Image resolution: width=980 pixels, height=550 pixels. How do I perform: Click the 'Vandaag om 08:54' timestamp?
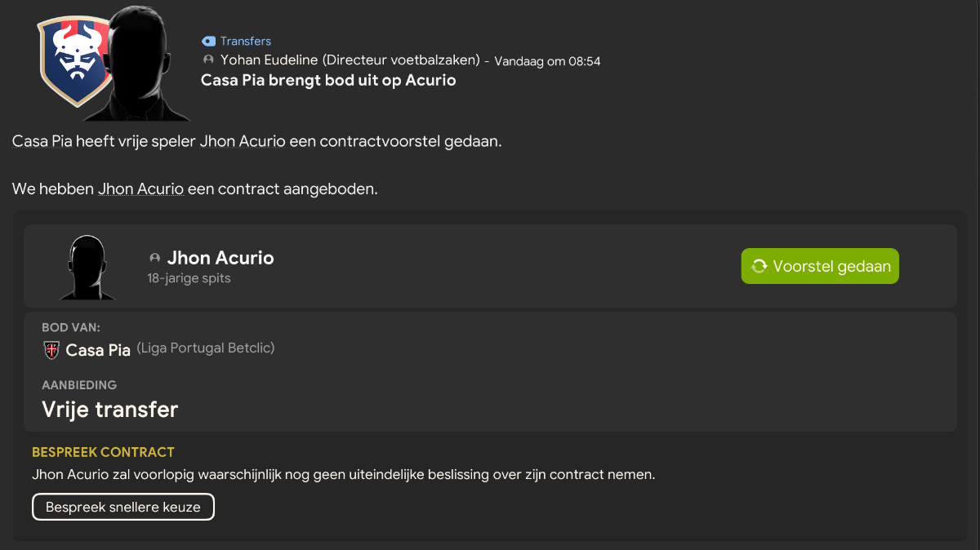coord(547,61)
